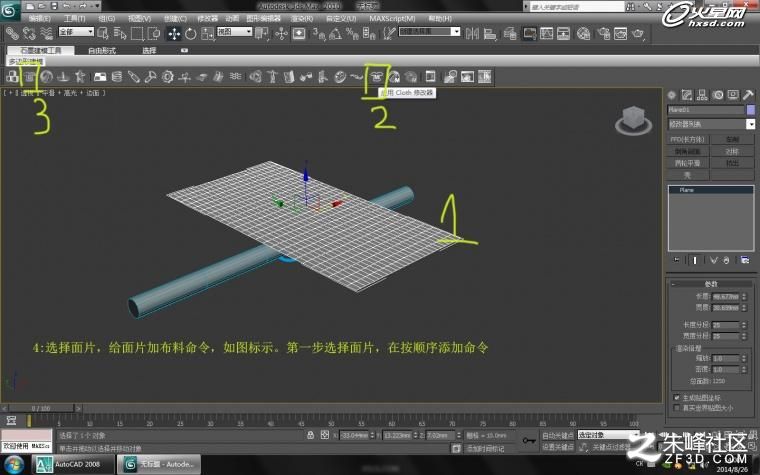This screenshot has width=760, height=475.
Task: Click the Rendered Frame Window icon
Action: tap(620, 33)
